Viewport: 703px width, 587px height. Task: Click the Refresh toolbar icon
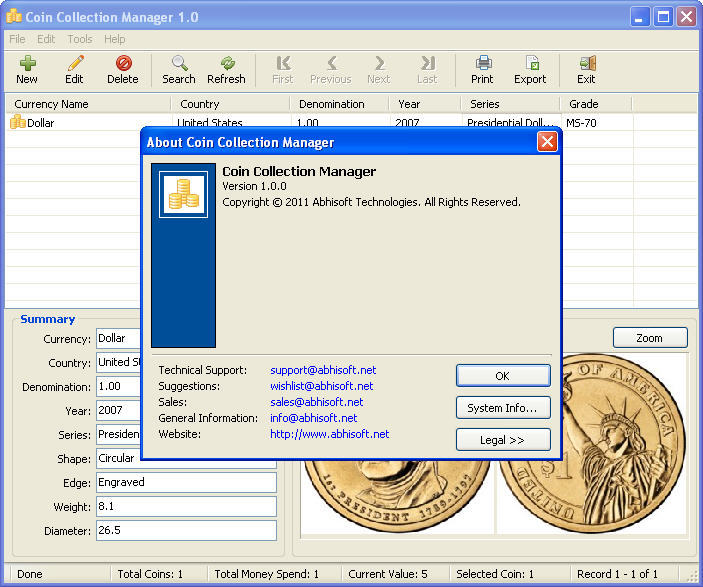[227, 63]
